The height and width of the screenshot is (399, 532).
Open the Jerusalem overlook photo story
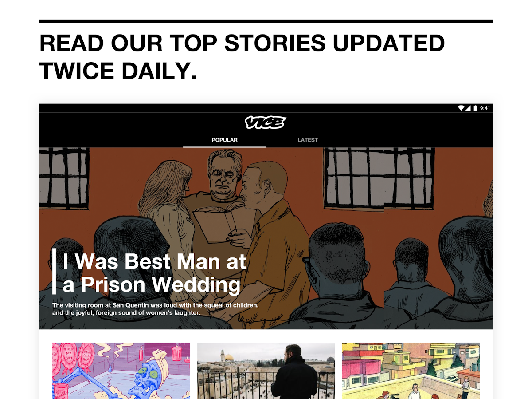click(266, 371)
